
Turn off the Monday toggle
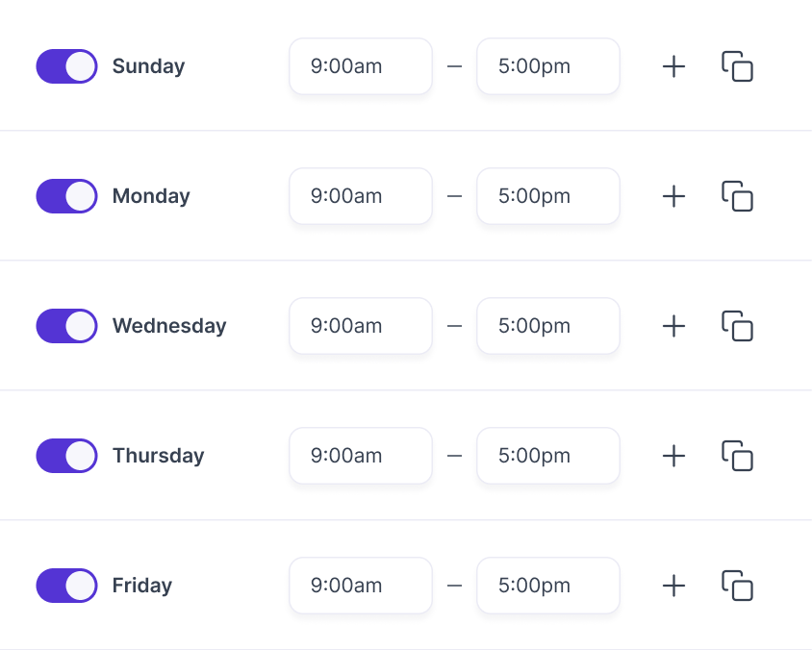pos(66,196)
